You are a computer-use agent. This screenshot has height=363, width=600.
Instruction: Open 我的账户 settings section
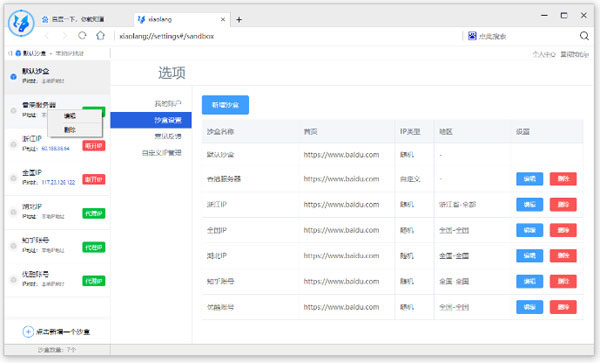point(168,103)
